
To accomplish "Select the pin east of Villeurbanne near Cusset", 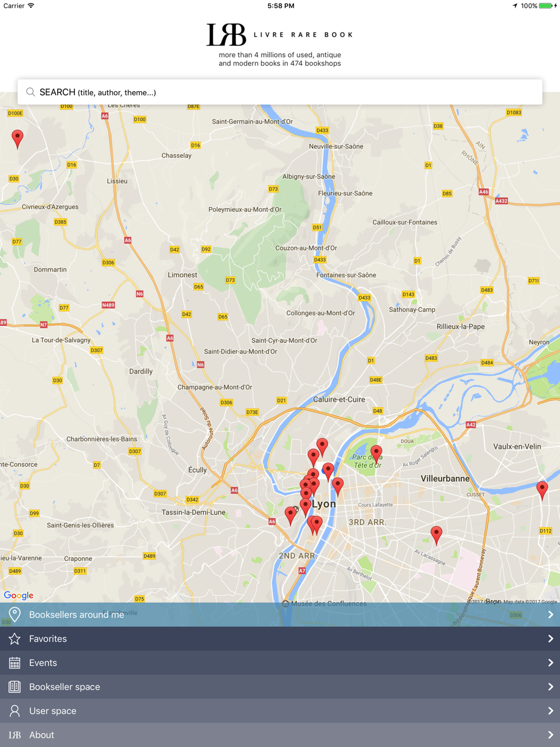I will 542,490.
